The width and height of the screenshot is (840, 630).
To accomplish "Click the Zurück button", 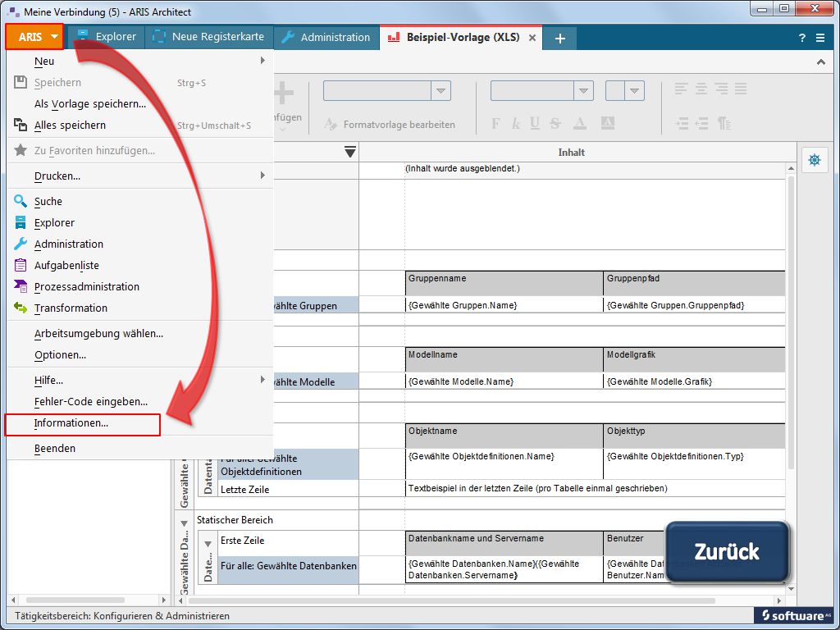I will pyautogui.click(x=727, y=552).
